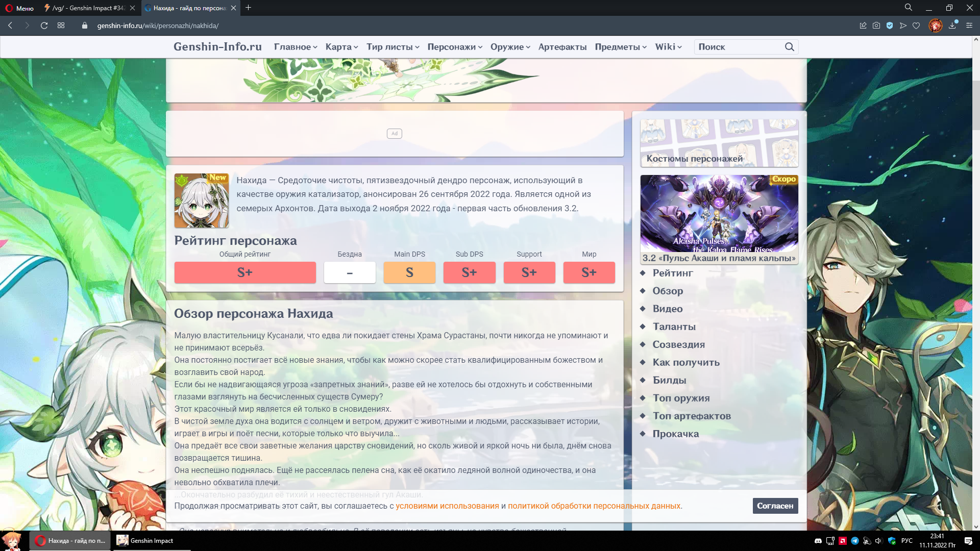Viewport: 980px width, 551px height.
Task: Reload the page with the refresh icon
Action: tap(44, 26)
